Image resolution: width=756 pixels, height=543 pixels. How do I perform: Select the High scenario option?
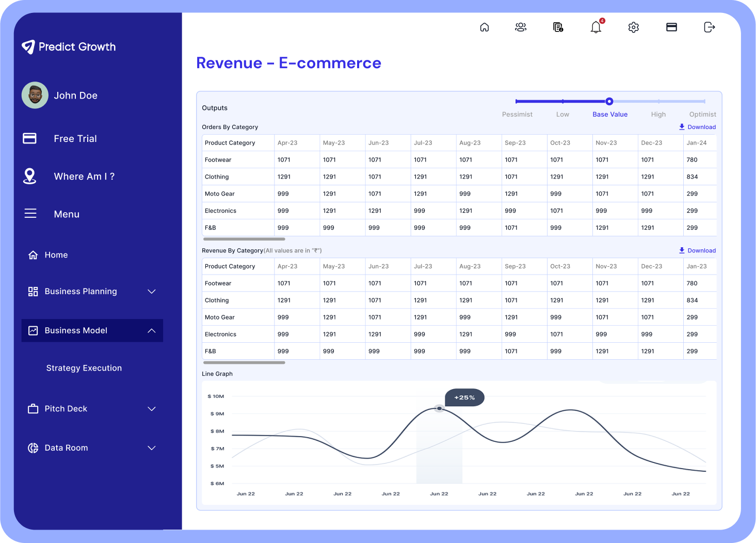point(658,114)
